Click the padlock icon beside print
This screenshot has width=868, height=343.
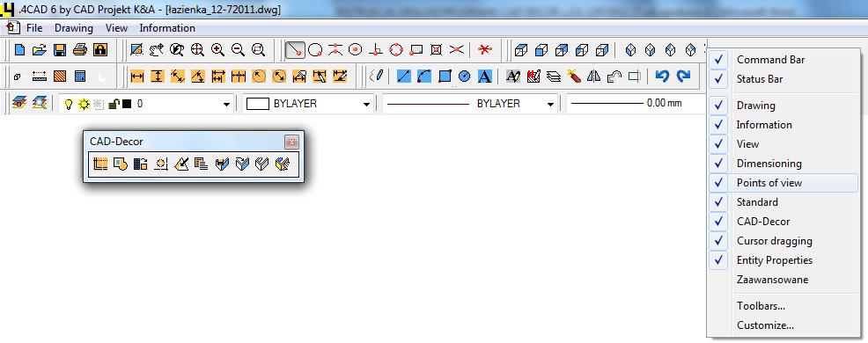pos(100,50)
